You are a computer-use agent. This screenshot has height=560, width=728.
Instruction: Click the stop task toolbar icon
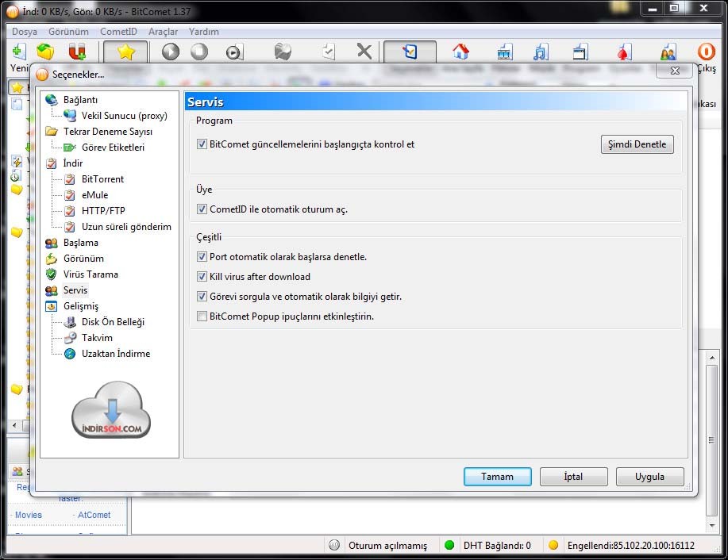pyautogui.click(x=199, y=52)
